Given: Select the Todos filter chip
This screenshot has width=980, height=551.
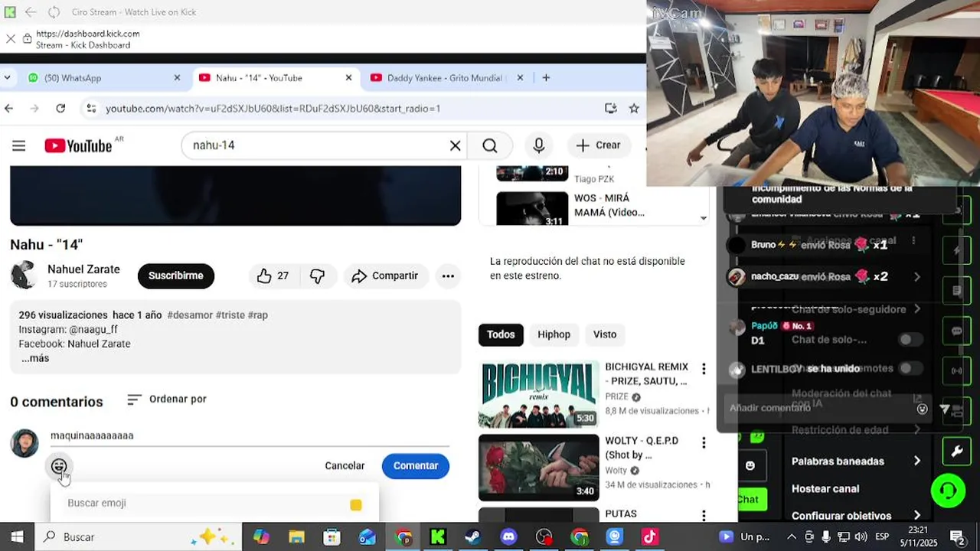Looking at the screenshot, I should coord(501,334).
